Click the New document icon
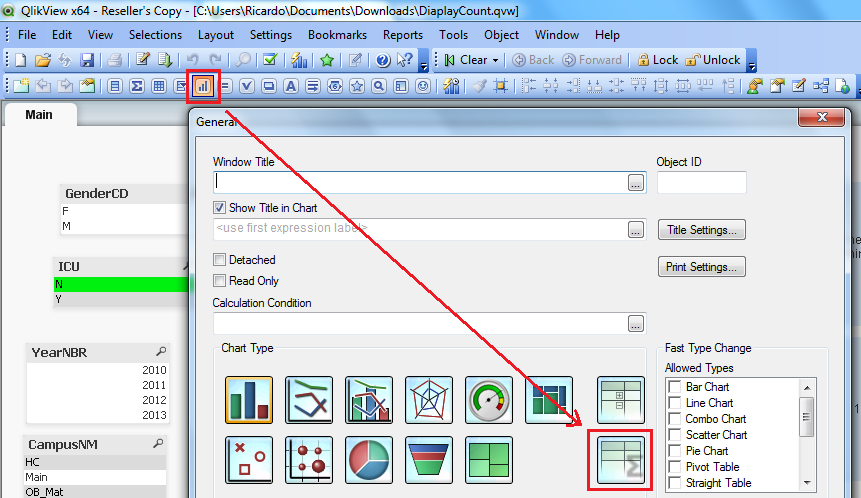Screen dimensions: 861x498 [x=20, y=60]
